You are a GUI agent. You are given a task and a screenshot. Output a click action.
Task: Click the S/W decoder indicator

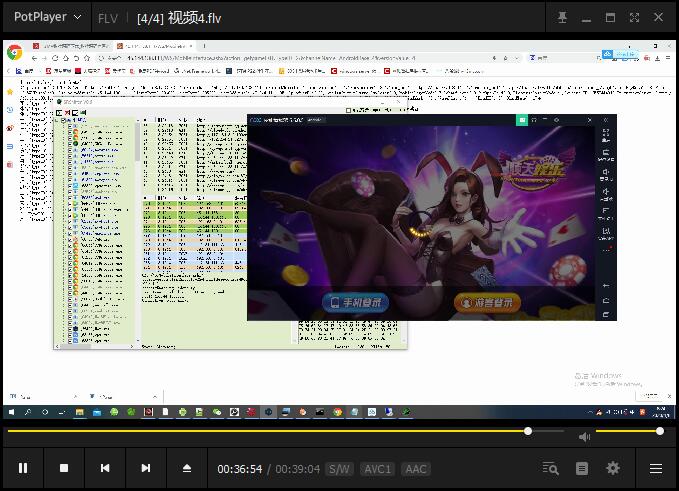point(340,469)
